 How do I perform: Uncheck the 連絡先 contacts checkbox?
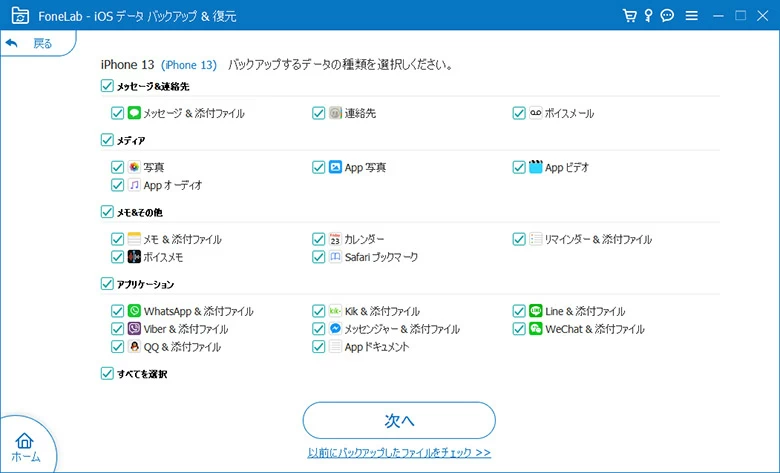pos(318,113)
